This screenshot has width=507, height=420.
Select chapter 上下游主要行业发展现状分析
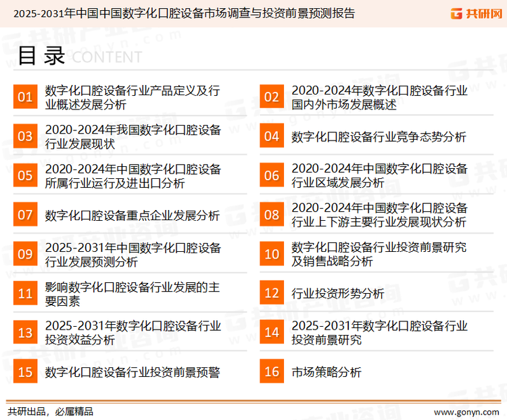click(x=379, y=215)
